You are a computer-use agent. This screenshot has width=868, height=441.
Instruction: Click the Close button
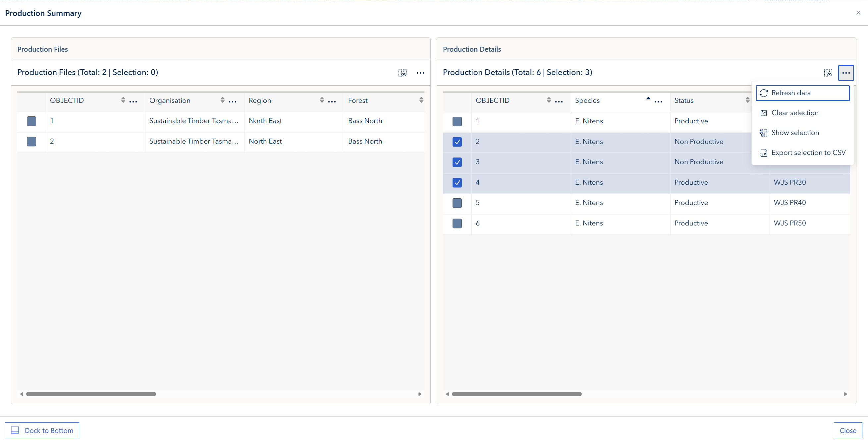pyautogui.click(x=848, y=430)
